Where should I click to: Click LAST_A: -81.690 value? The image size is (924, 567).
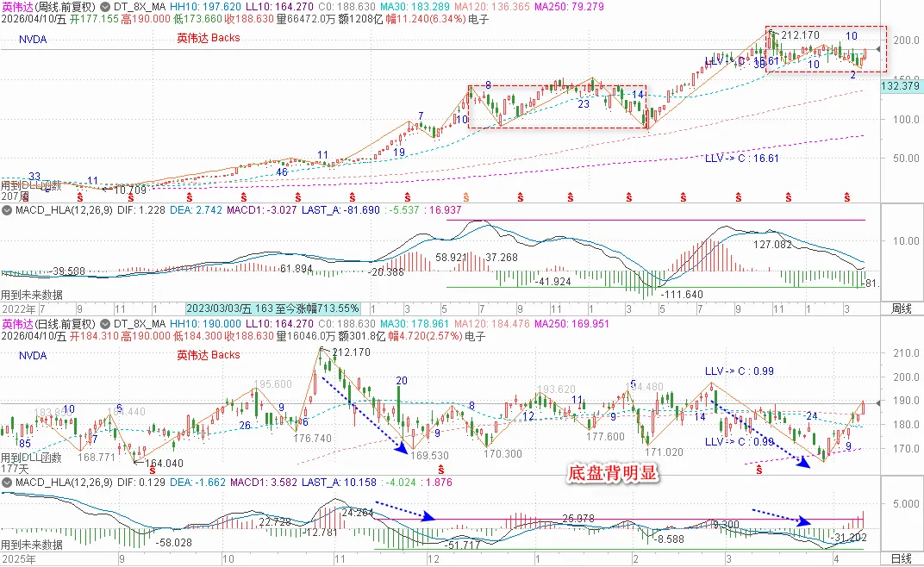(340, 210)
